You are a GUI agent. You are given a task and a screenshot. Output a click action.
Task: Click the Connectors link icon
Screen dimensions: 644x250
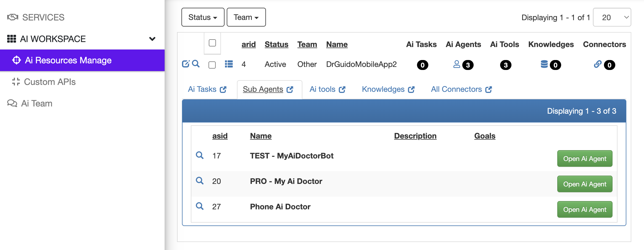click(x=598, y=64)
